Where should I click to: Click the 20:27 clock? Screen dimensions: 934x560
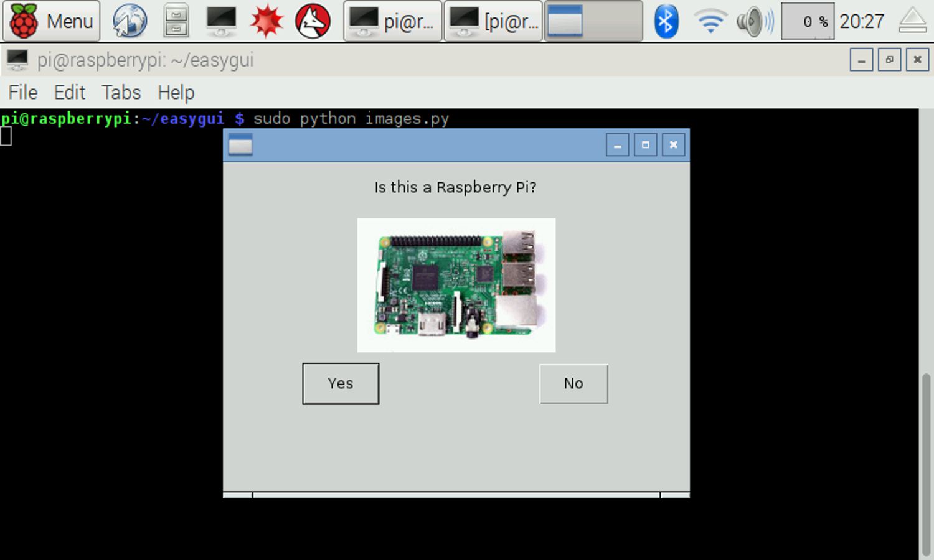coord(862,21)
